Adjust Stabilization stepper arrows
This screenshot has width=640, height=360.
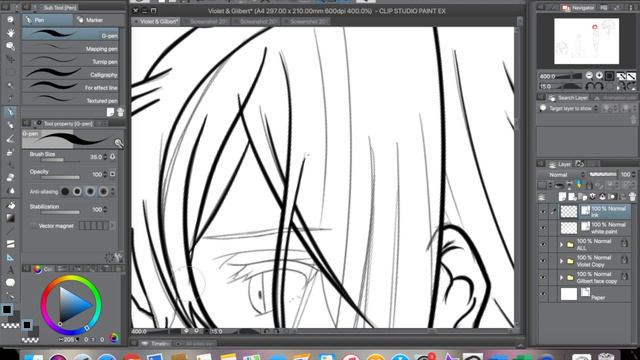[x=105, y=209]
